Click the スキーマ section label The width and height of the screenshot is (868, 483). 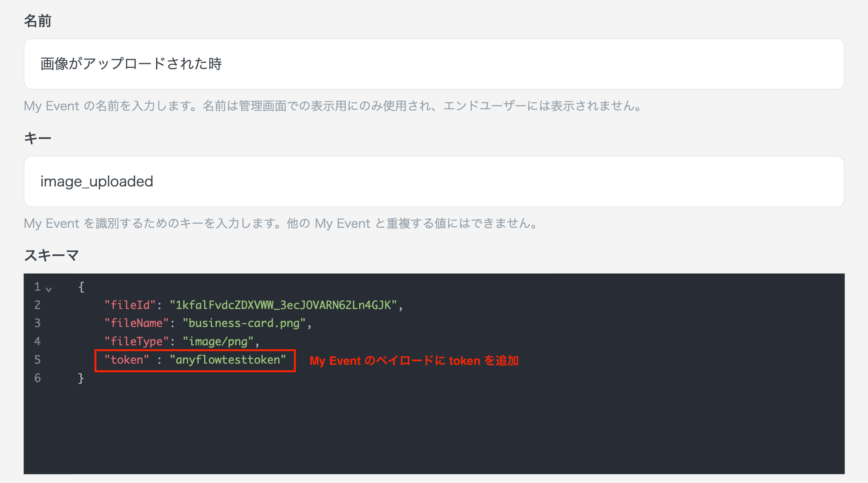[x=51, y=255]
